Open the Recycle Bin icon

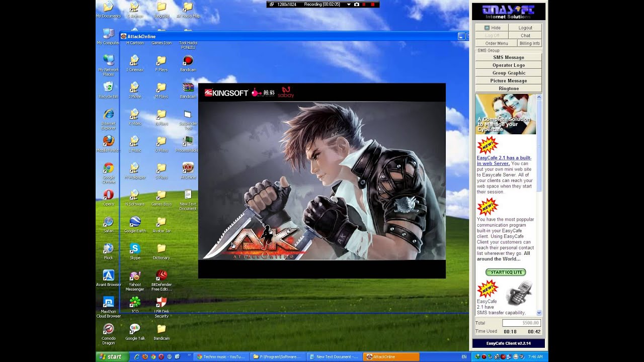pos(108,90)
